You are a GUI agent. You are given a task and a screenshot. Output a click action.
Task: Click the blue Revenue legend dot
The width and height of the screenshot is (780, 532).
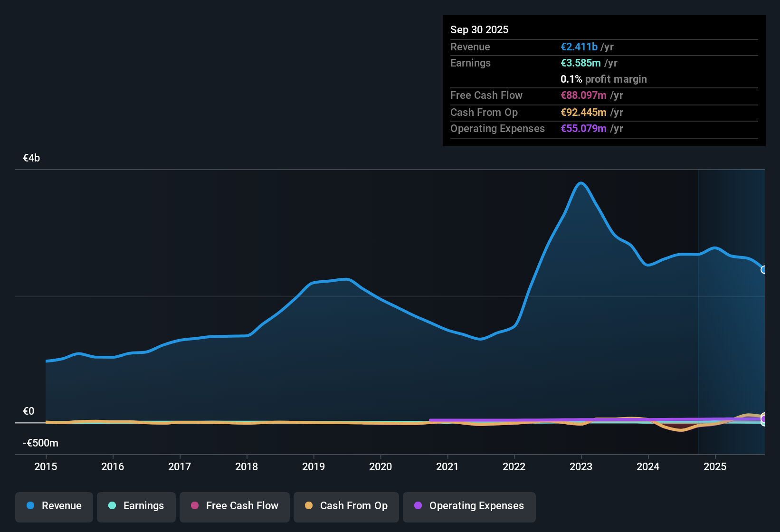pyautogui.click(x=30, y=506)
